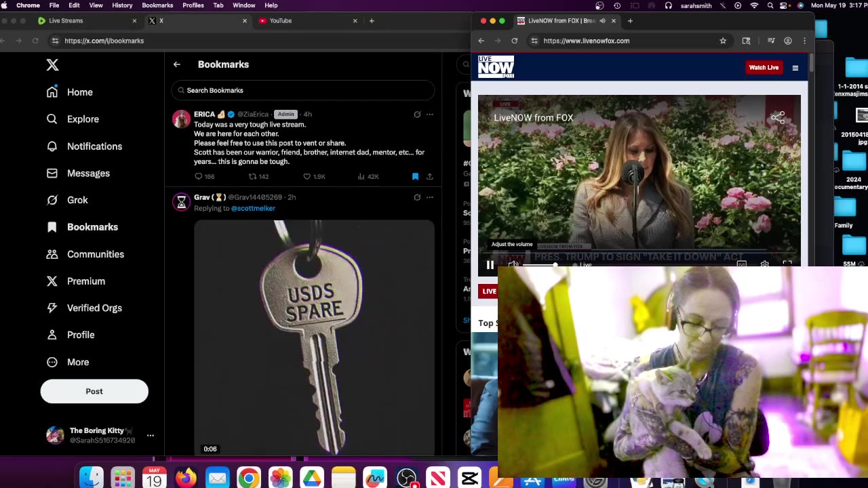The image size is (868, 488).
Task: Open the Chrome three-dot menu in FOX window
Action: click(805, 41)
